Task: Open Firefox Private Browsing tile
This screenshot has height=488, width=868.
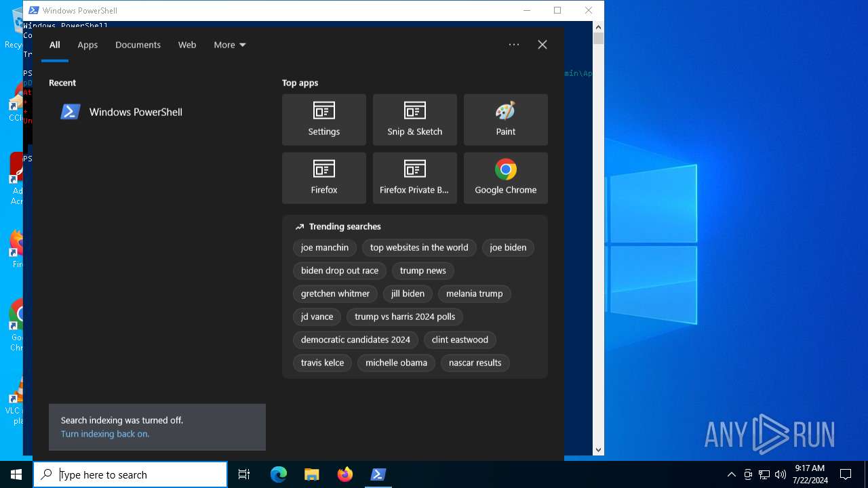Action: (x=415, y=178)
